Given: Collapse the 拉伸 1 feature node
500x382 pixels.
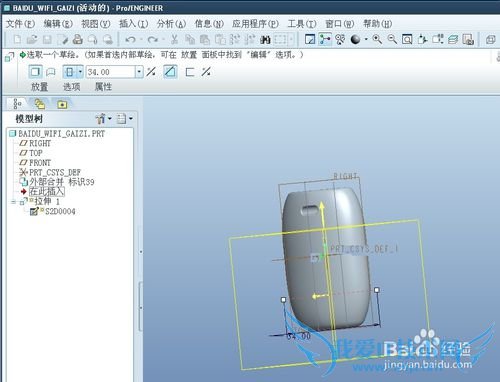Looking at the screenshot, I should click(x=13, y=202).
